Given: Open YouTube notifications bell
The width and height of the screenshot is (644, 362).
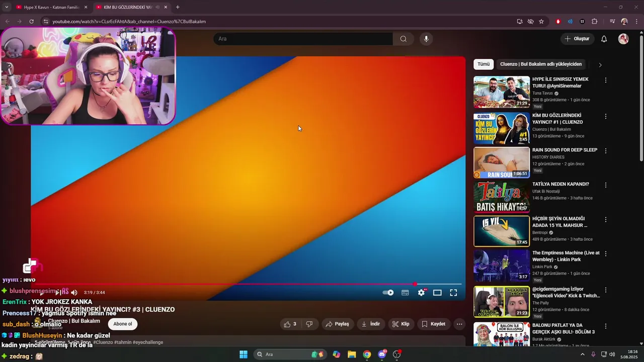Looking at the screenshot, I should coord(604,39).
